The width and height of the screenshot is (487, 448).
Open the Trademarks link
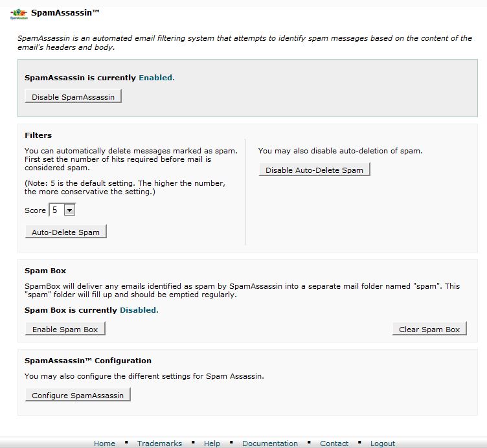point(159,443)
